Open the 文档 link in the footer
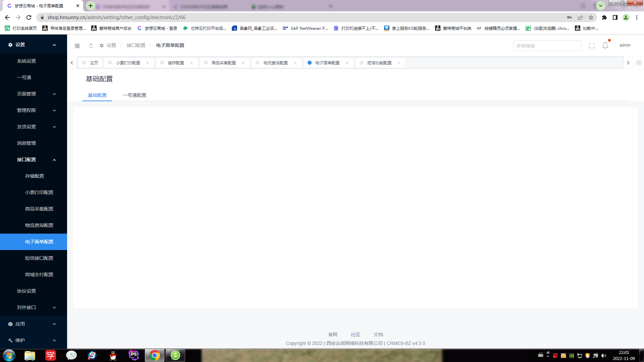The image size is (644, 362). 378,334
